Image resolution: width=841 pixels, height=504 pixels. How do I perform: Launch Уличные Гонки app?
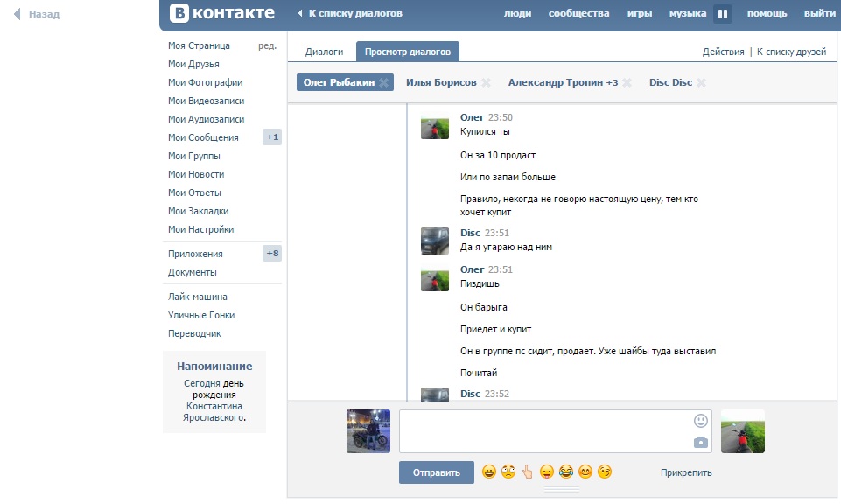point(201,315)
